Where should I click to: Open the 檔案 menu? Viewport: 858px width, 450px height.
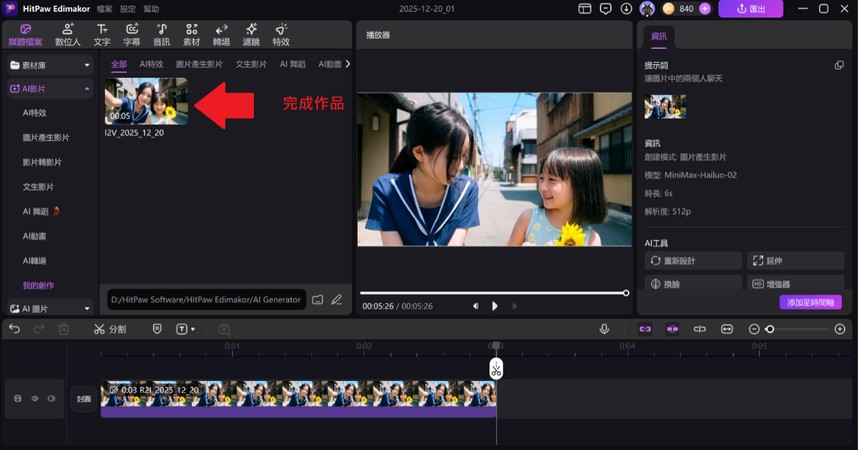[105, 8]
